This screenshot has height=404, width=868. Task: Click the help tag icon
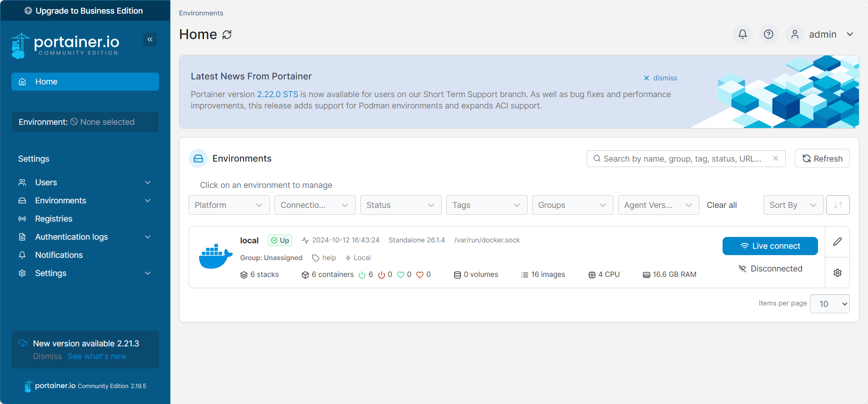pyautogui.click(x=316, y=258)
